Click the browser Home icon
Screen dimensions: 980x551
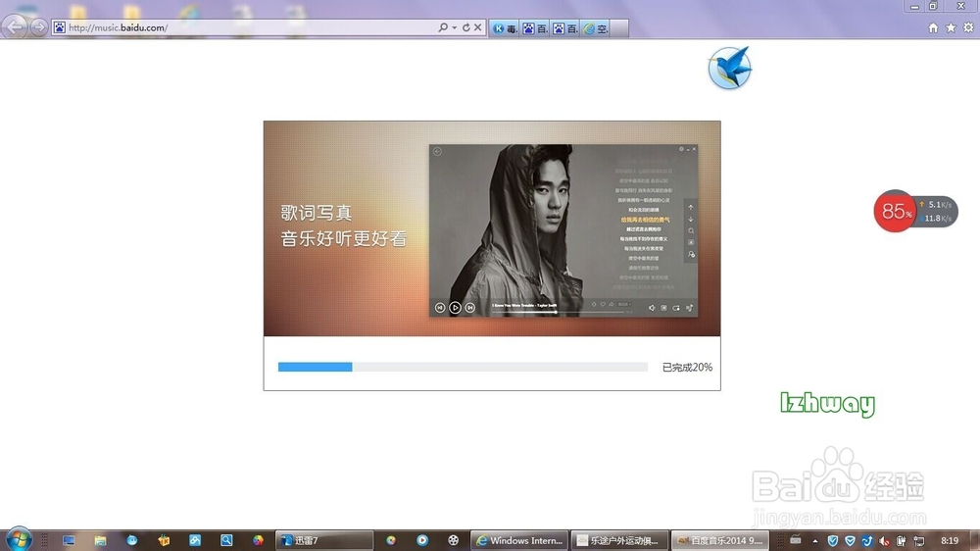(933, 27)
